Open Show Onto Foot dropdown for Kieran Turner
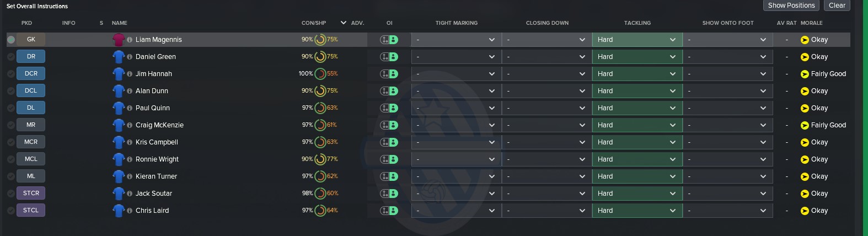 pos(727,176)
